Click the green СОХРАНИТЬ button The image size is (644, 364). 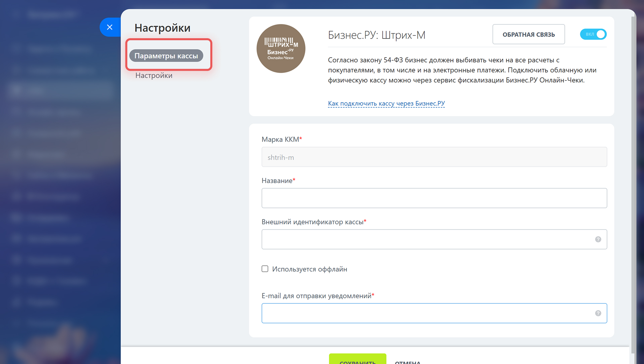pyautogui.click(x=358, y=359)
